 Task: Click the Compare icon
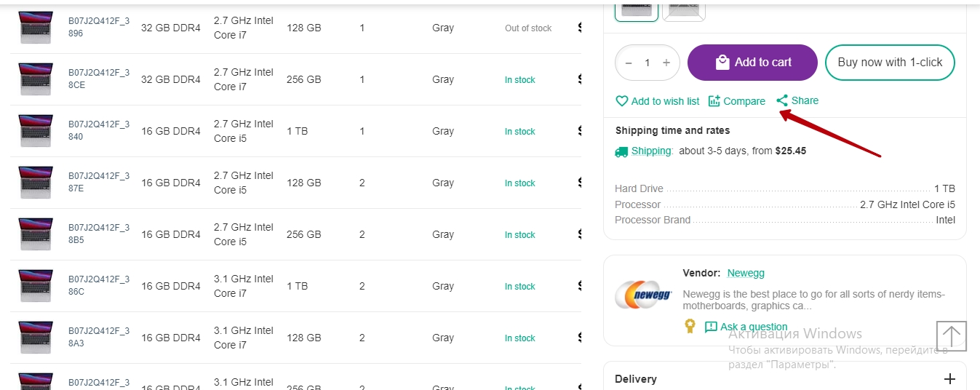click(x=714, y=101)
